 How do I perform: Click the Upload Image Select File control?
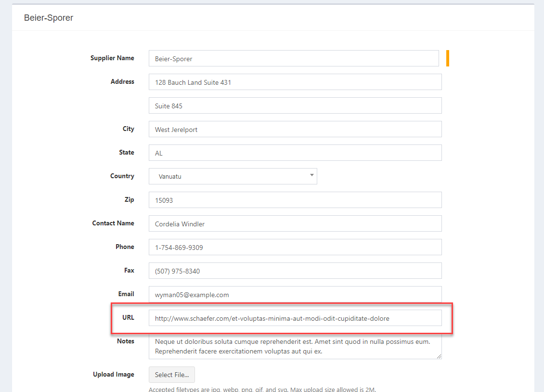coord(171,375)
